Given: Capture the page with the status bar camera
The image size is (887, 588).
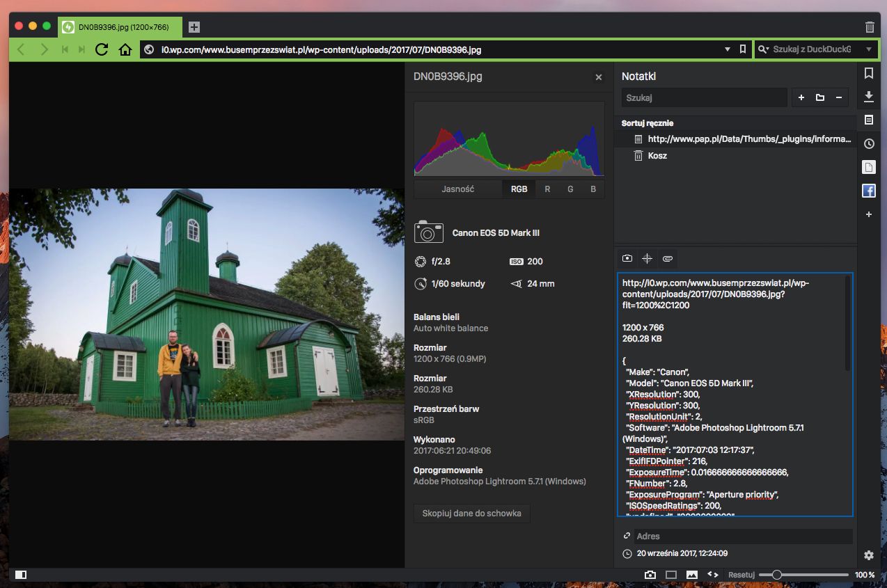Looking at the screenshot, I should coord(650,575).
